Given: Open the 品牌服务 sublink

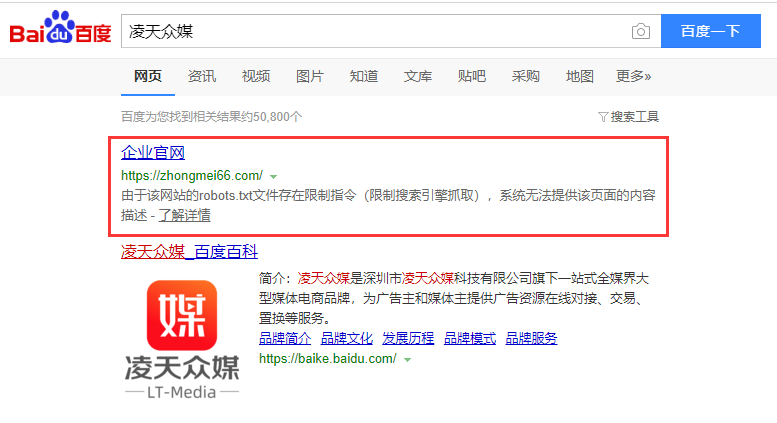Looking at the screenshot, I should (x=531, y=339).
